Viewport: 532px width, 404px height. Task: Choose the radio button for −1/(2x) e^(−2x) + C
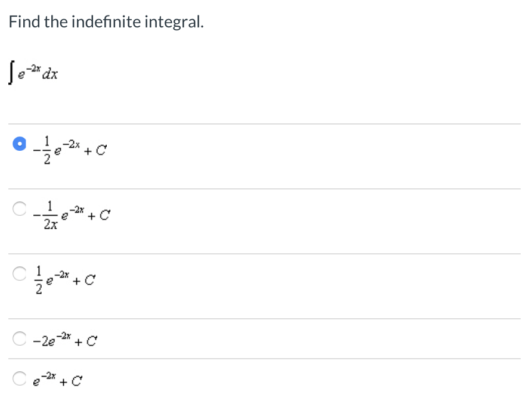(19, 209)
